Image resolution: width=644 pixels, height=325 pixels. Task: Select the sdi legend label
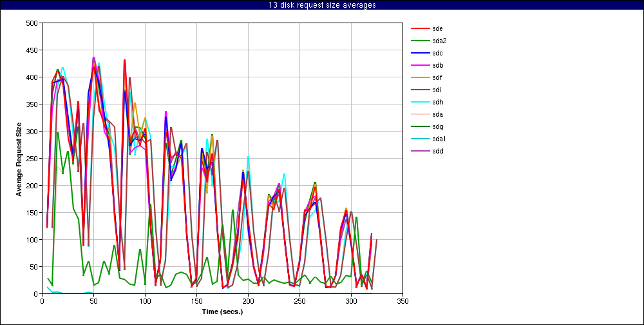click(436, 90)
